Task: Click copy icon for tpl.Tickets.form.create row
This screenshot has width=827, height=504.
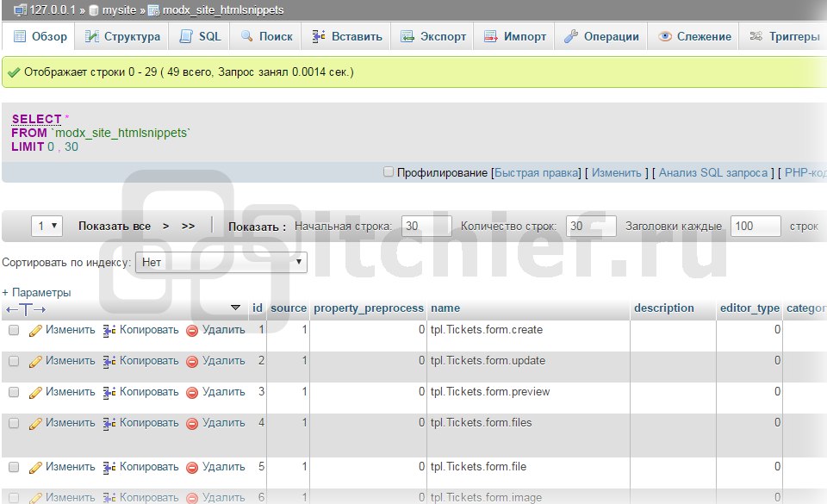Action: [x=109, y=331]
